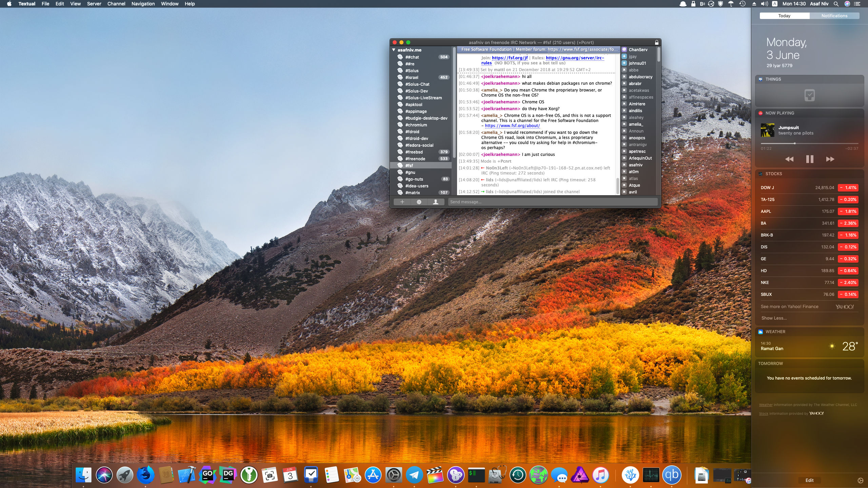Open Final Cut Pro clapperboard in Dock
868x488 pixels.
point(435,475)
